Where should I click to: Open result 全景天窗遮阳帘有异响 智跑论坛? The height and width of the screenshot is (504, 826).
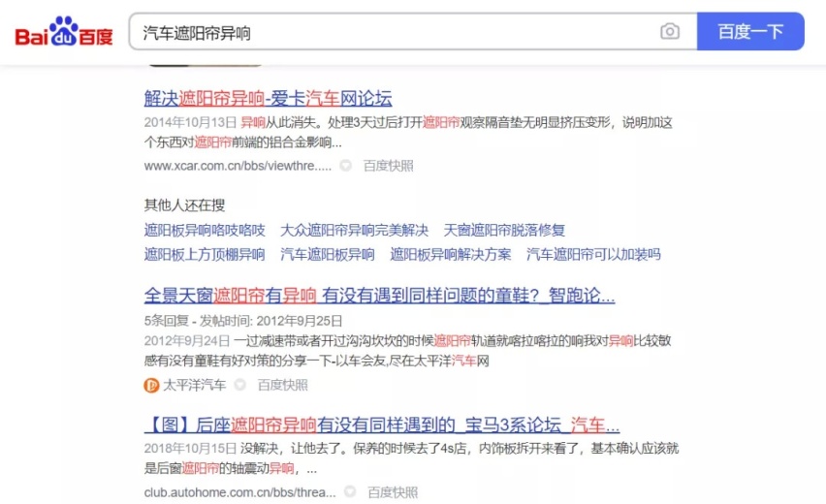[379, 296]
